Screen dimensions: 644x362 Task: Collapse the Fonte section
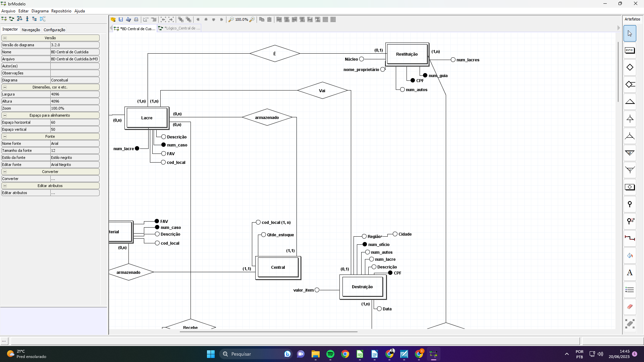(x=5, y=136)
